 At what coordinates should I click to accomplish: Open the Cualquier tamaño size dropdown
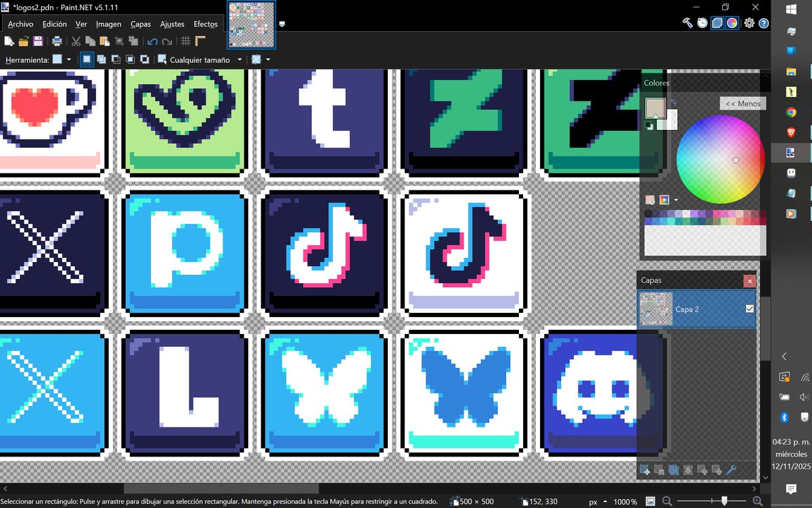click(x=240, y=60)
